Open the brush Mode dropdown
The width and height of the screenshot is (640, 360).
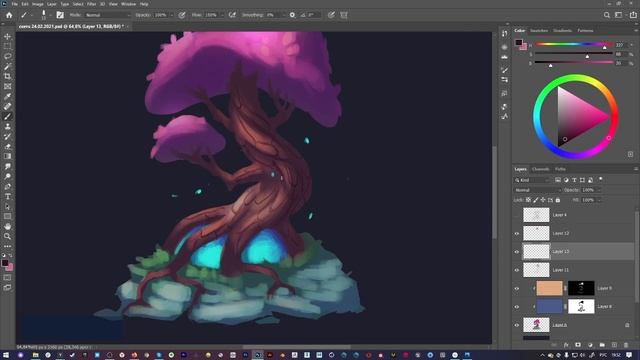click(x=108, y=15)
